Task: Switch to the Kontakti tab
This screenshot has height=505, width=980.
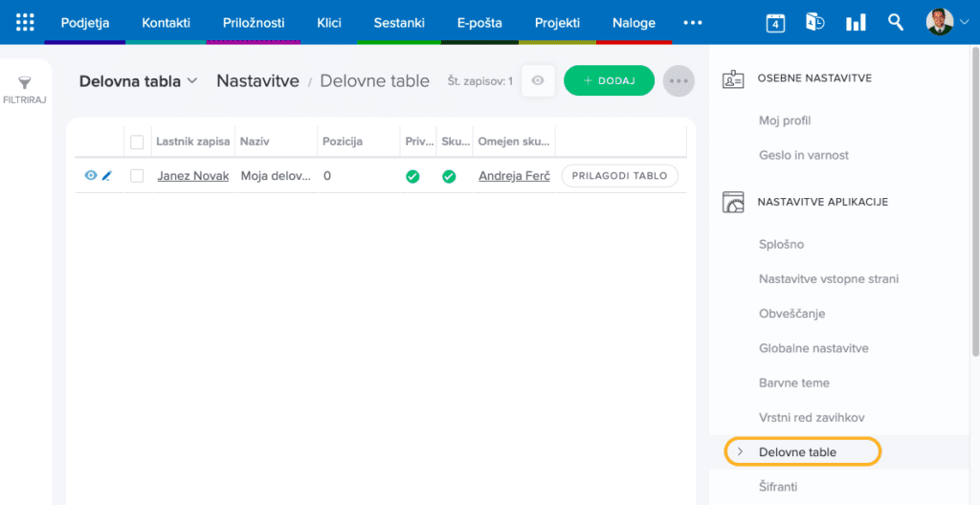Action: point(166,22)
